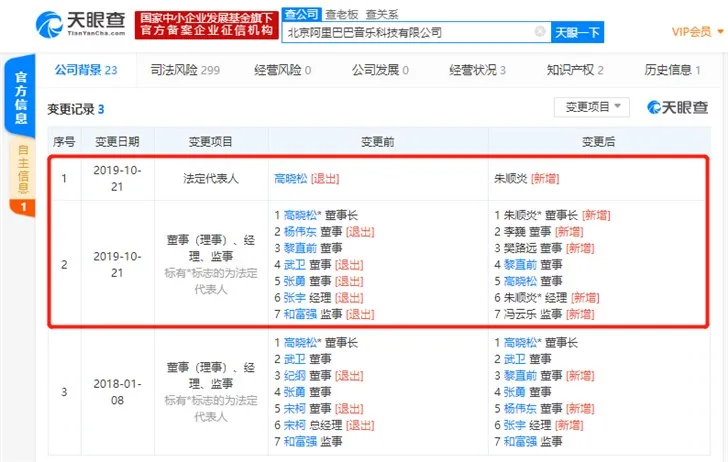Open 和富强 监事 [退出] link in record 2
728x462 pixels.
[300, 314]
